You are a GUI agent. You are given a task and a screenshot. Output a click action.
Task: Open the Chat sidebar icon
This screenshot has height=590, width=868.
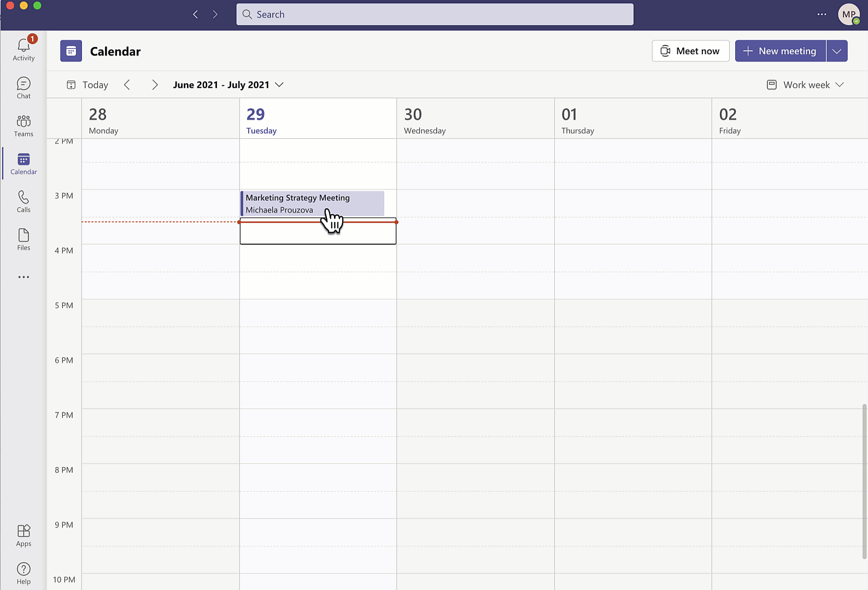tap(24, 87)
